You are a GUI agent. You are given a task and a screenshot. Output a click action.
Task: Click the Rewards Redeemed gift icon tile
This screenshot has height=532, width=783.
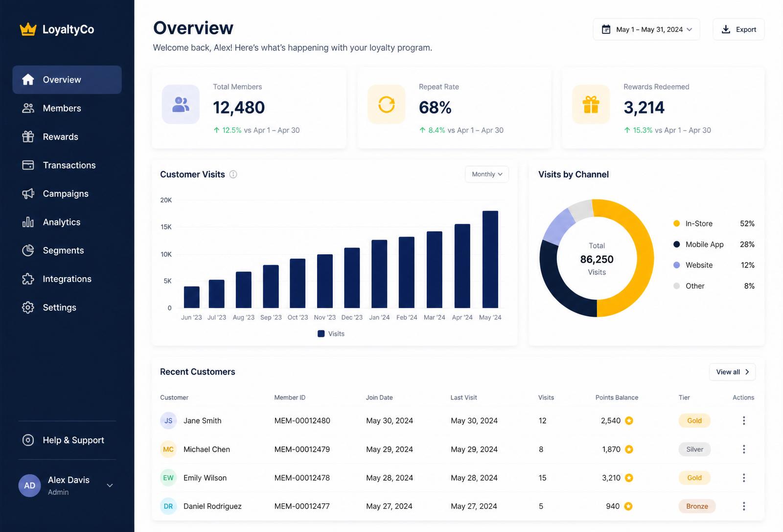pos(591,104)
